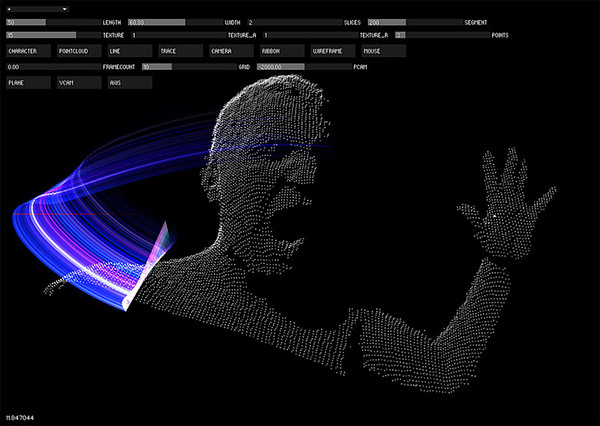
Task: Enable the LINE render toggle
Action: tap(129, 50)
